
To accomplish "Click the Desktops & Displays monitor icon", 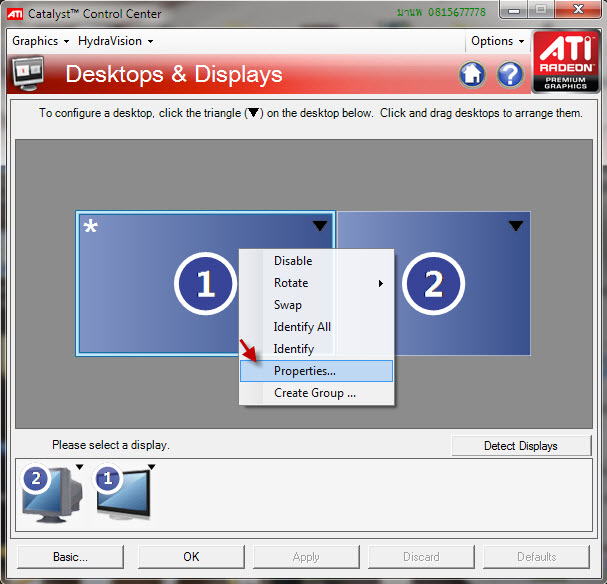I will 27,73.
